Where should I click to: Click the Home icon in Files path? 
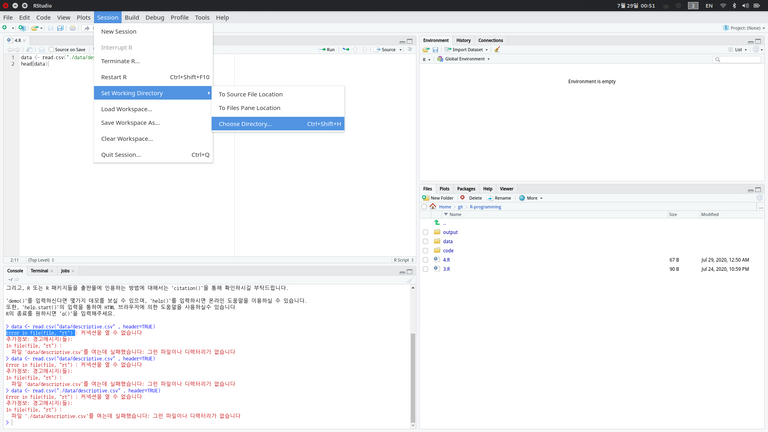pos(432,207)
